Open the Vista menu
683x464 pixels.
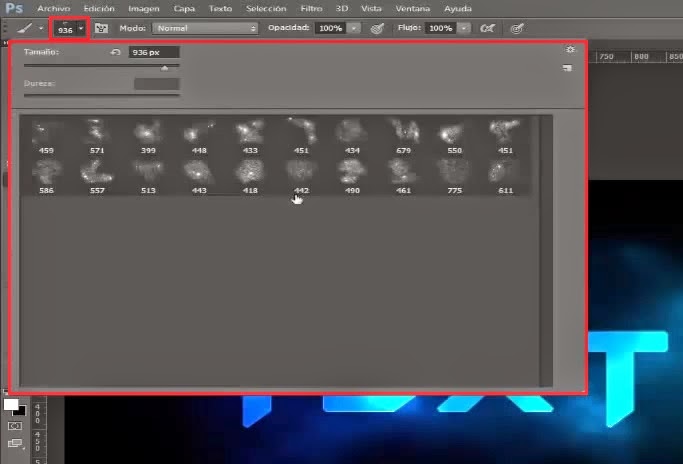click(371, 8)
